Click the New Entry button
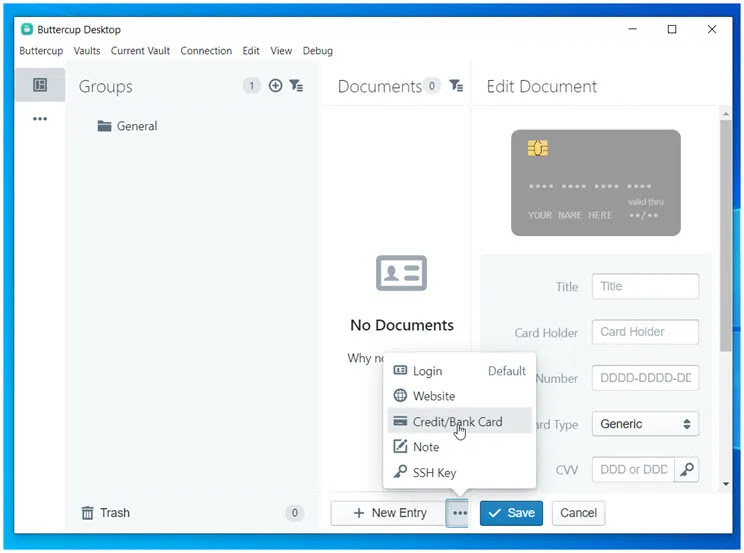744x553 pixels. [388, 513]
